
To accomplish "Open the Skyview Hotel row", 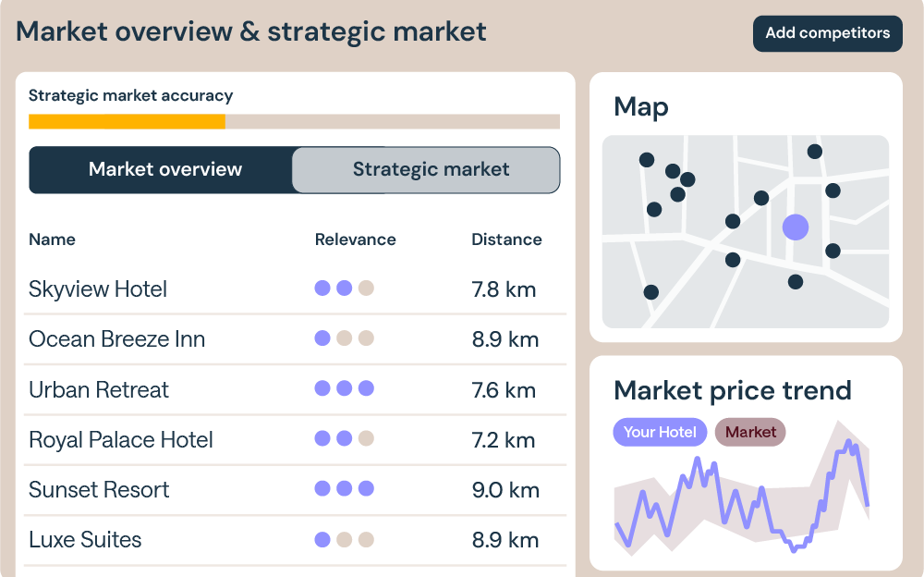I will pos(98,288).
